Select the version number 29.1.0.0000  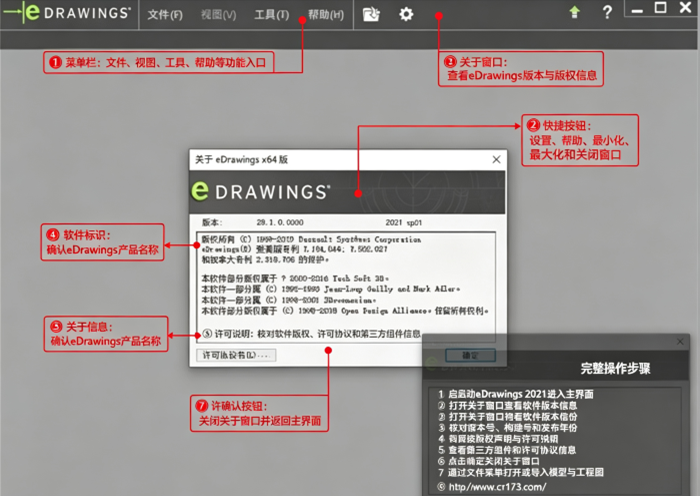coord(280,222)
